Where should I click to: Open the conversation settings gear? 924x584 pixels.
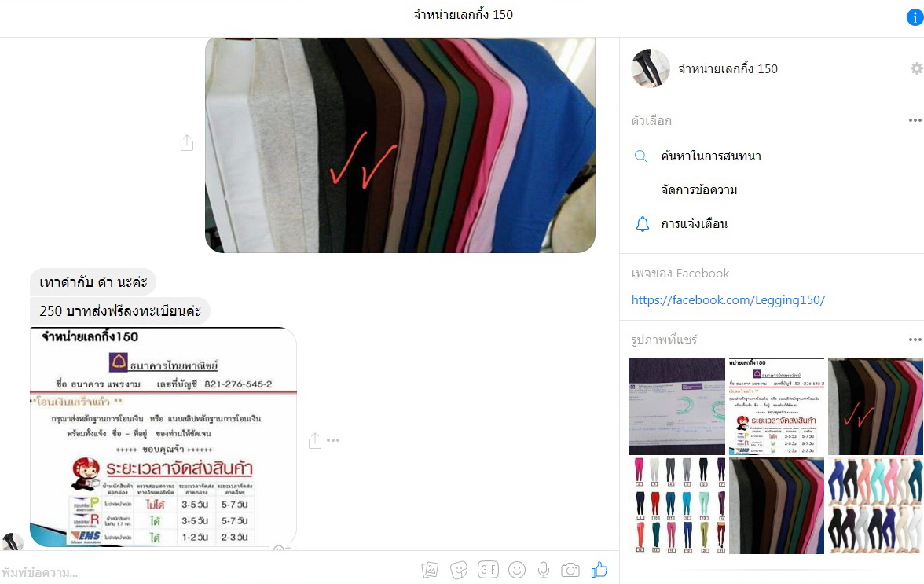tap(916, 68)
